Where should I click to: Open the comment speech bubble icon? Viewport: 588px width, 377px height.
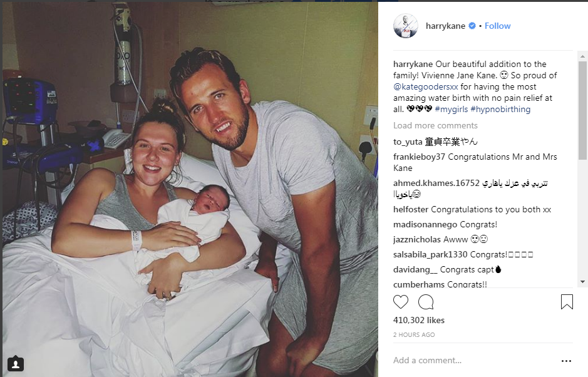tap(426, 302)
